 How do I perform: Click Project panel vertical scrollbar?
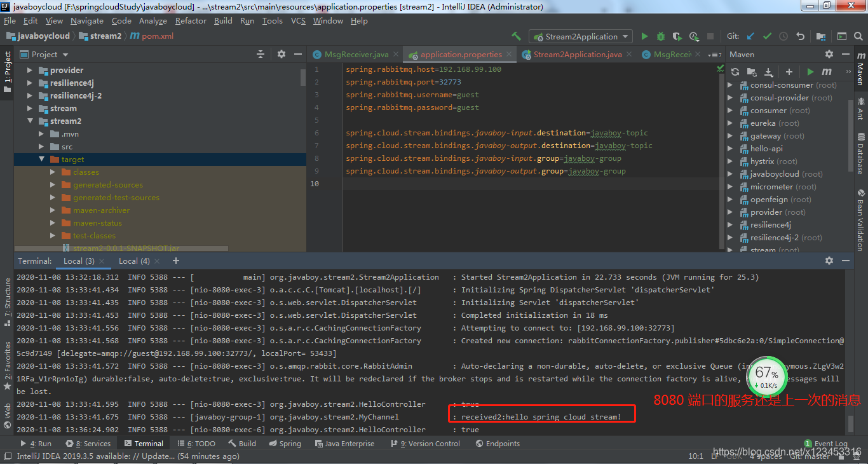point(303,78)
